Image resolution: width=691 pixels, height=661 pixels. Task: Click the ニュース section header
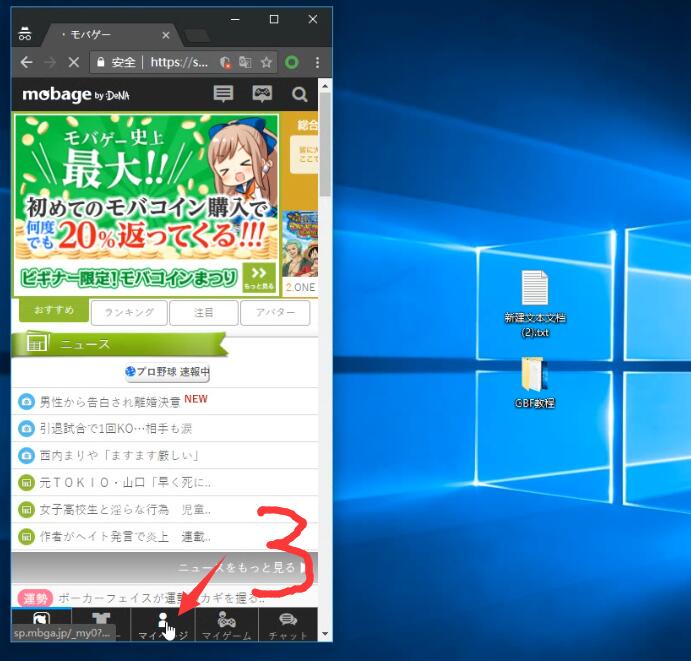pyautogui.click(x=119, y=344)
